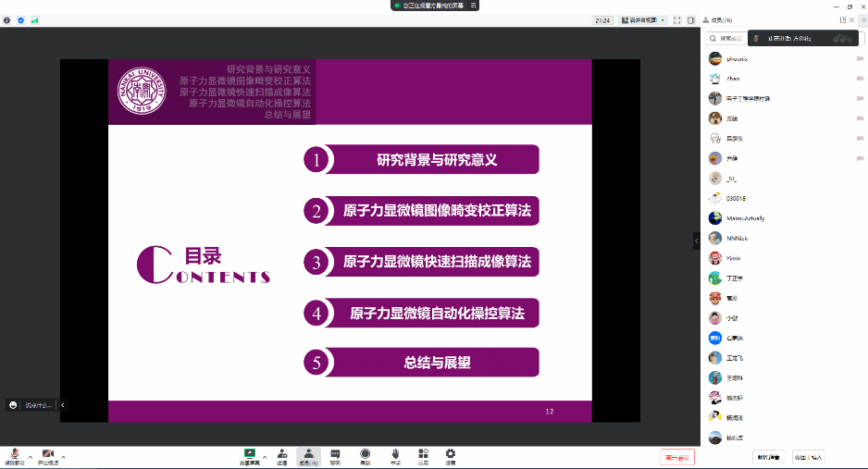Viewport: 868px width, 469px height.
Task: Expand the video options arrow
Action: coord(63,455)
